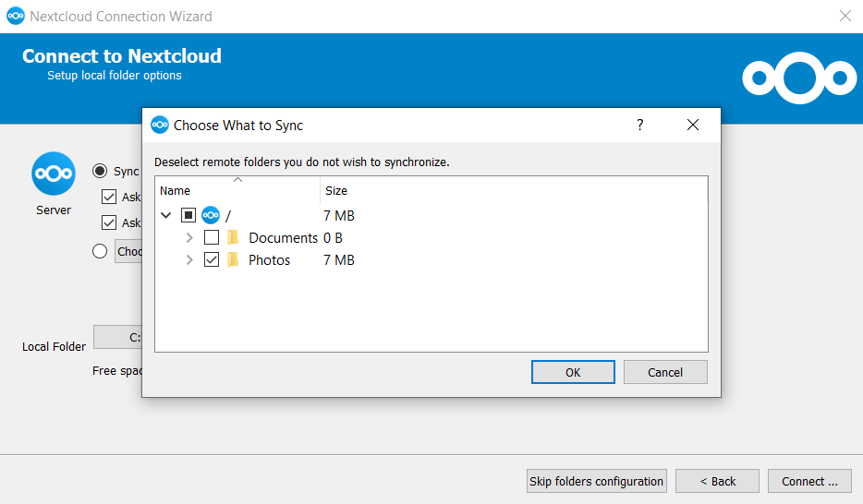Toggle the root folder checkbox
Screen dimensions: 863x504
click(188, 216)
